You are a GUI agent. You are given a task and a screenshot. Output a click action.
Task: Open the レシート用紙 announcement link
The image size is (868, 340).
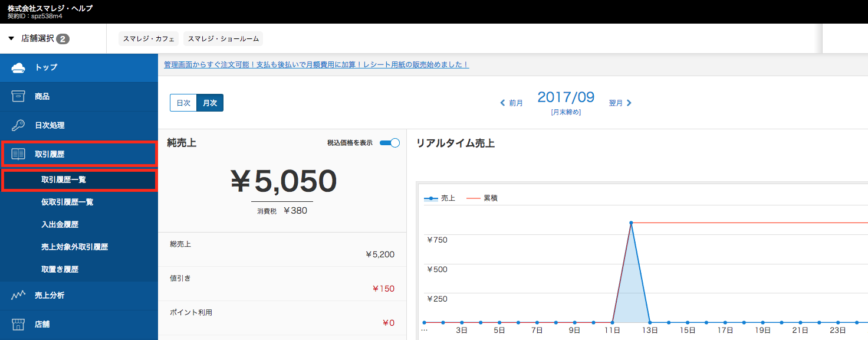tap(317, 65)
